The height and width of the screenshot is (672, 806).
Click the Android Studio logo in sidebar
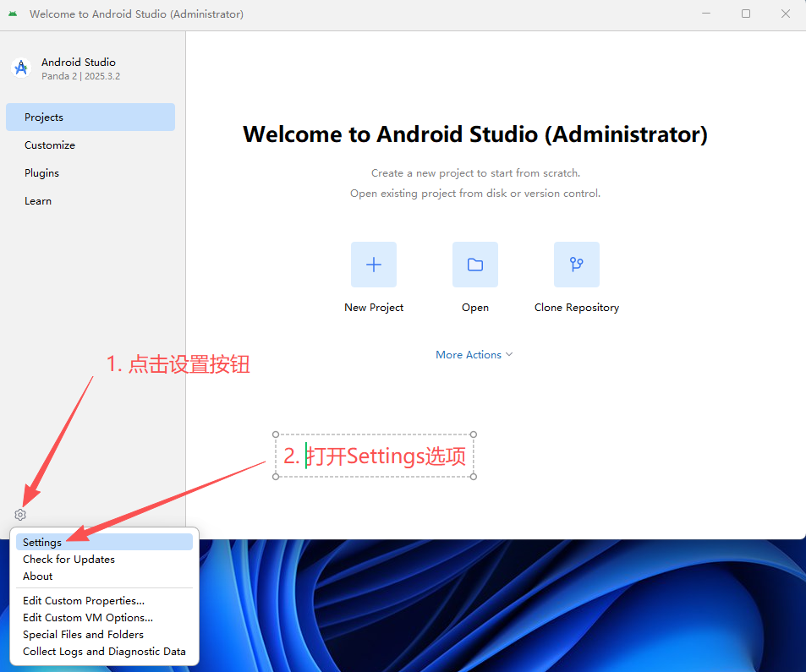(x=21, y=68)
